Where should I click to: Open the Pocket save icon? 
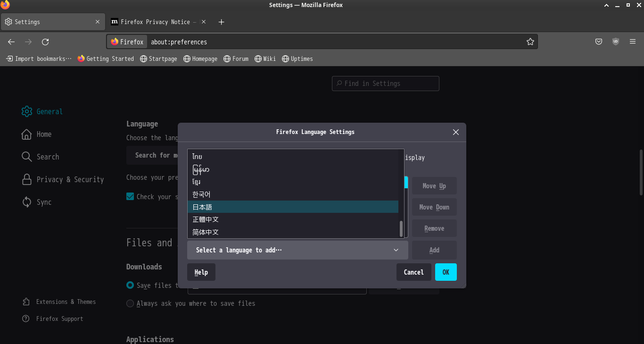(599, 42)
